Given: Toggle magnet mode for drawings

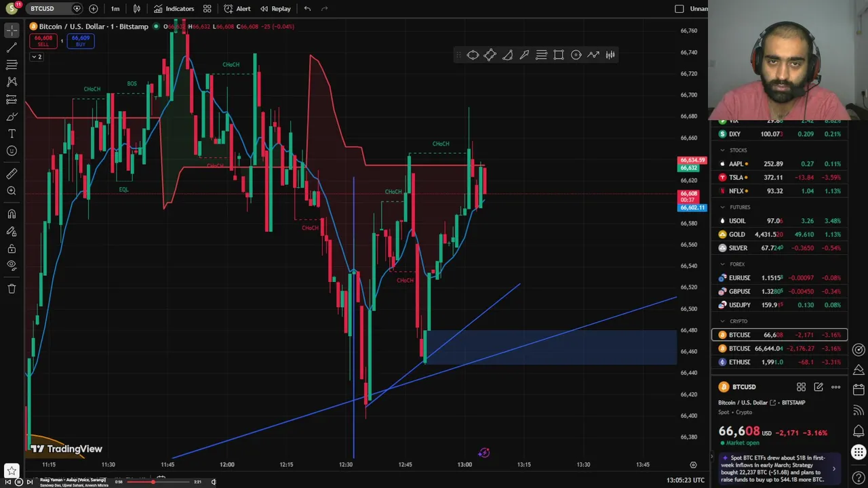Looking at the screenshot, I should pyautogui.click(x=12, y=214).
